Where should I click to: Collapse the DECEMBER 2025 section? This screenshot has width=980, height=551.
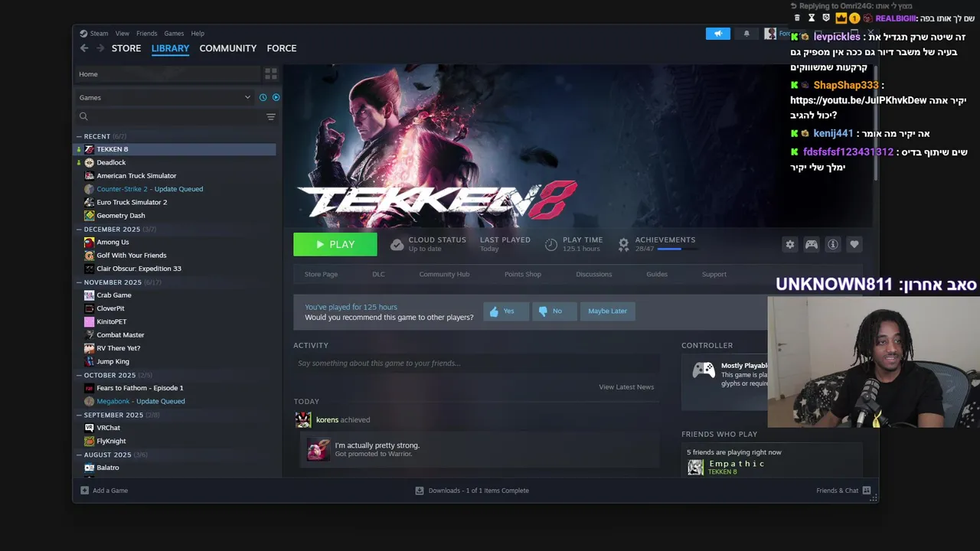pos(79,229)
